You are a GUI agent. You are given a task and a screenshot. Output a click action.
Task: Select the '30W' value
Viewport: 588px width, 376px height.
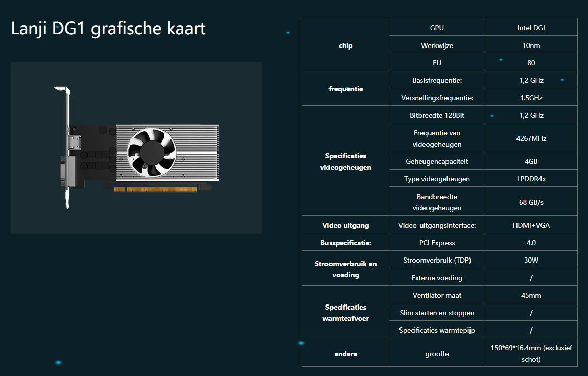click(531, 260)
